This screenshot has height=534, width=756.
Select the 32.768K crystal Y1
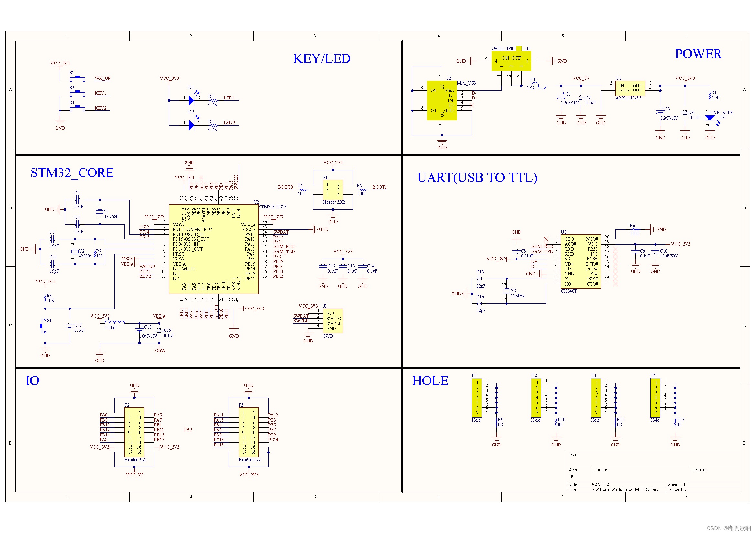click(100, 212)
